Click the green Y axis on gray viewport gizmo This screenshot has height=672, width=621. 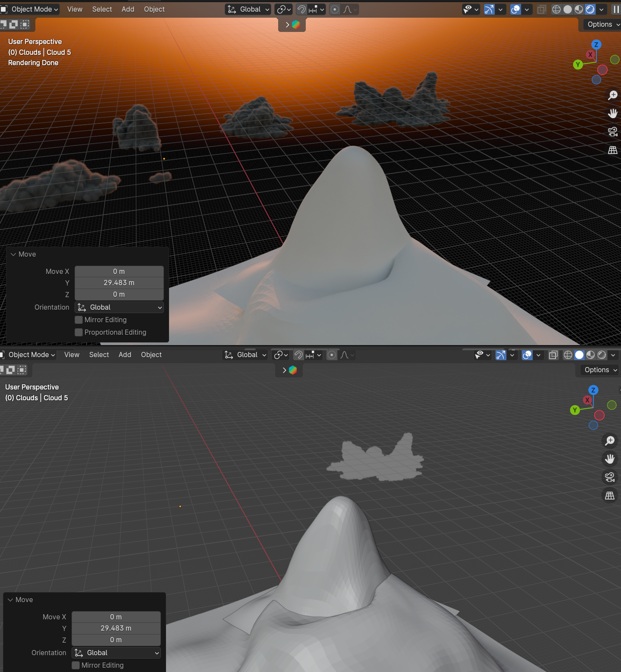click(575, 410)
